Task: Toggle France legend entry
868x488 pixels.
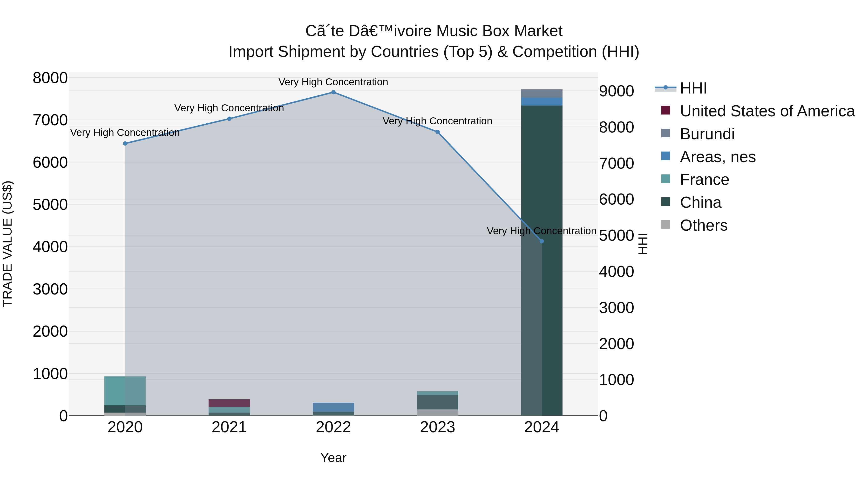Action: (695, 180)
